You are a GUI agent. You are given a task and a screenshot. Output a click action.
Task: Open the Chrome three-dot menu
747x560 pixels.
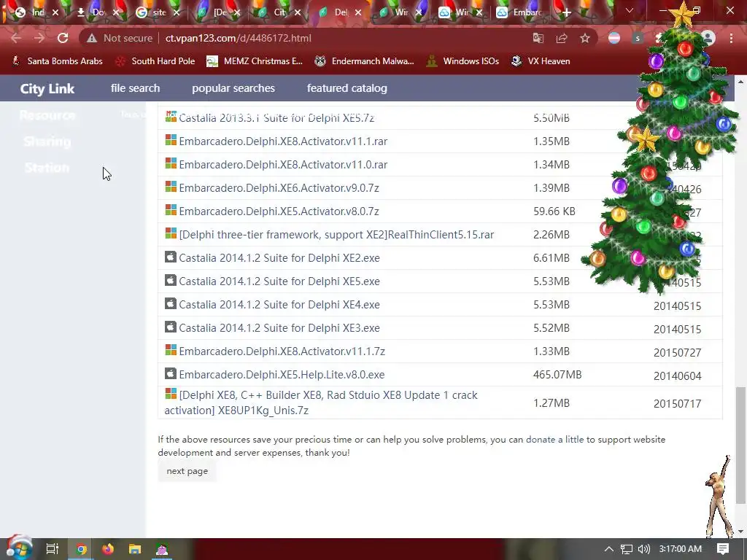tap(731, 38)
